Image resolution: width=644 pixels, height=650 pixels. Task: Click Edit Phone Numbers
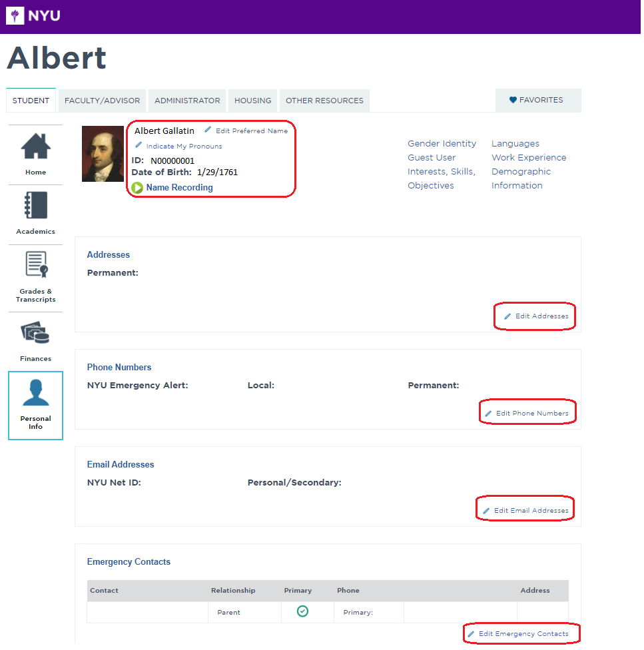(x=531, y=414)
